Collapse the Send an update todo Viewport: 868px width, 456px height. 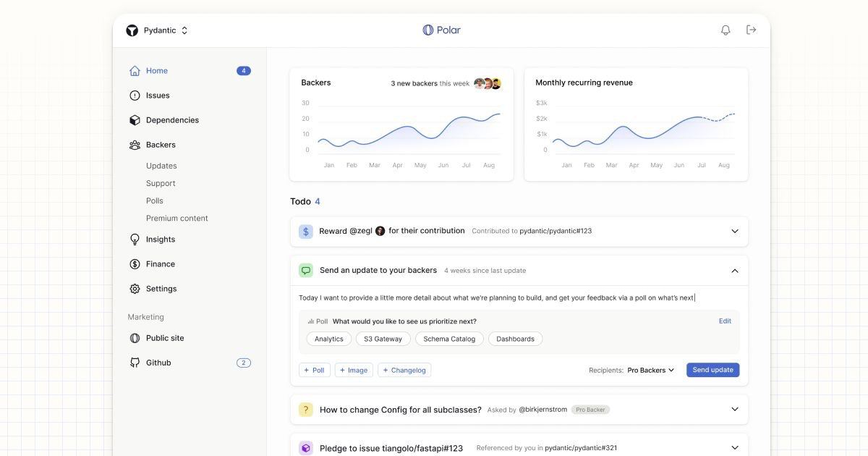tap(735, 271)
